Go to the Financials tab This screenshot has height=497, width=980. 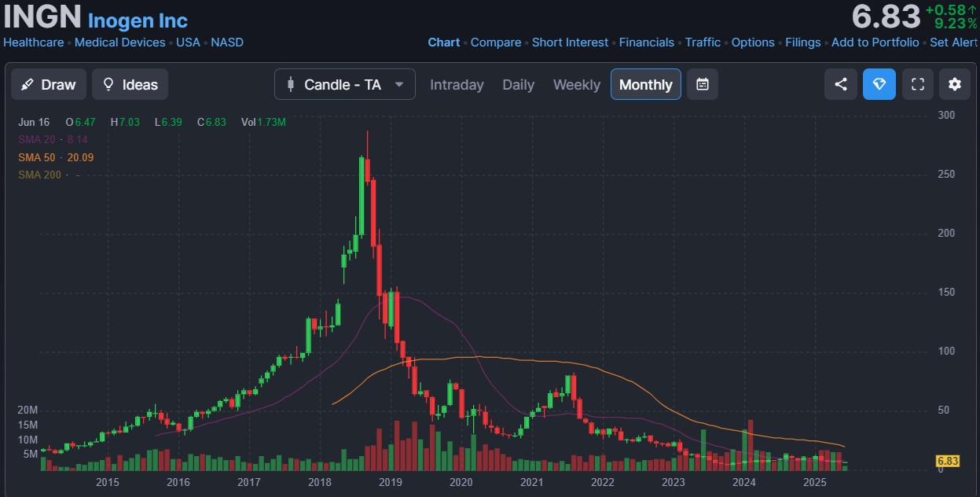(646, 42)
